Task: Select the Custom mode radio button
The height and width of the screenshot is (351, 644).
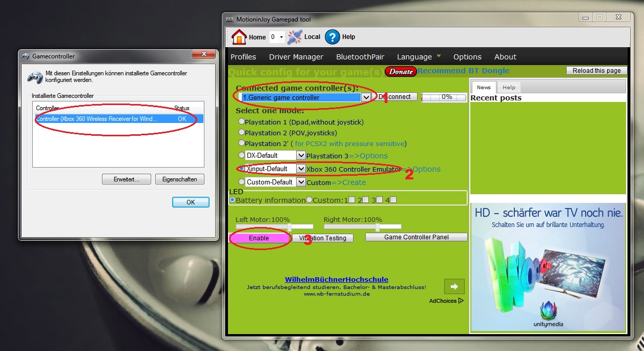Action: pyautogui.click(x=241, y=182)
